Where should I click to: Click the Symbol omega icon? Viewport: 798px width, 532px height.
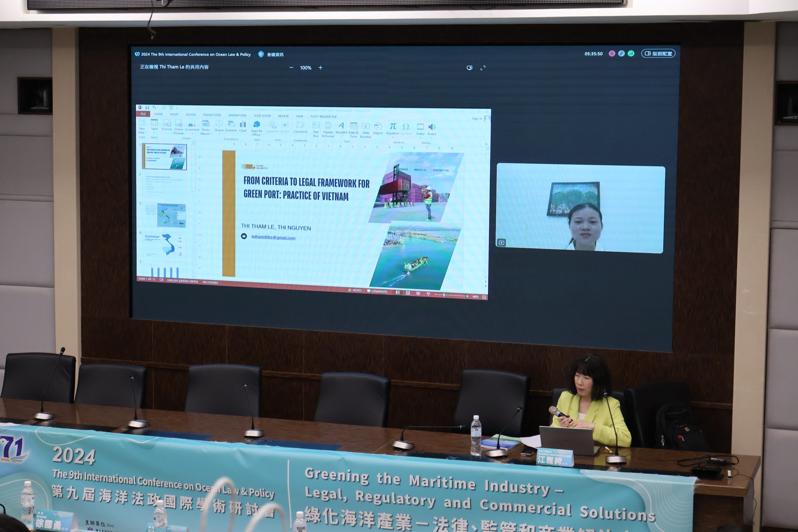tap(406, 127)
